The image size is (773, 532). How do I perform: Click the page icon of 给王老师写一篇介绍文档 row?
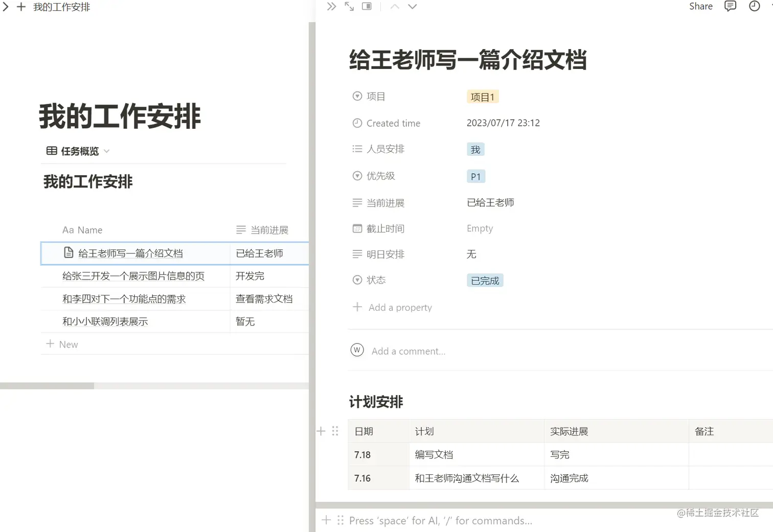coord(69,252)
